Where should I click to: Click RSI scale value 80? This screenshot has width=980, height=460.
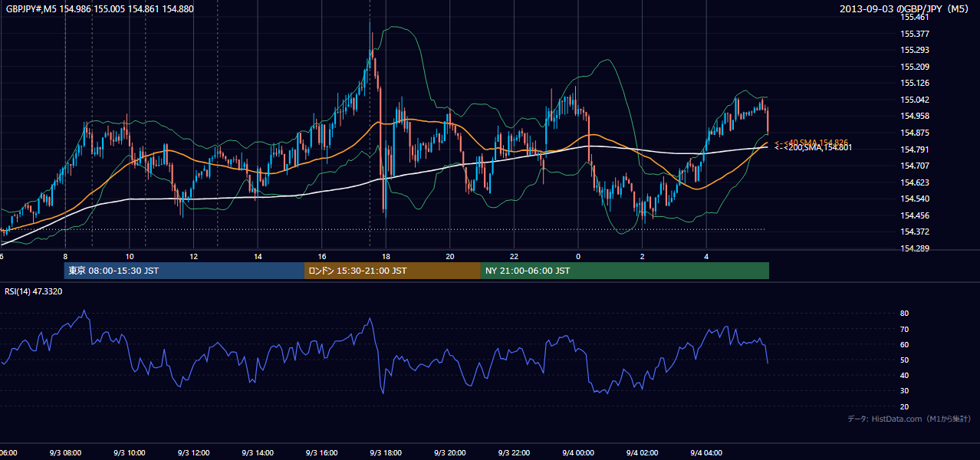point(905,314)
